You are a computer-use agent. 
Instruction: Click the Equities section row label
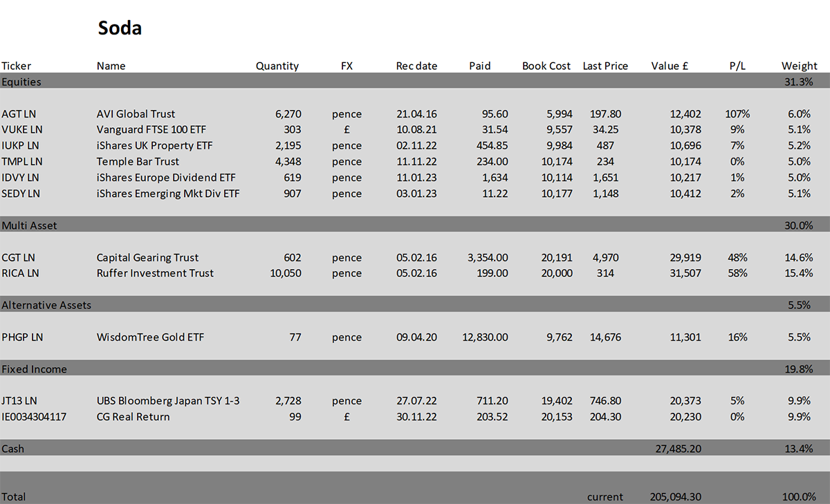pos(21,82)
